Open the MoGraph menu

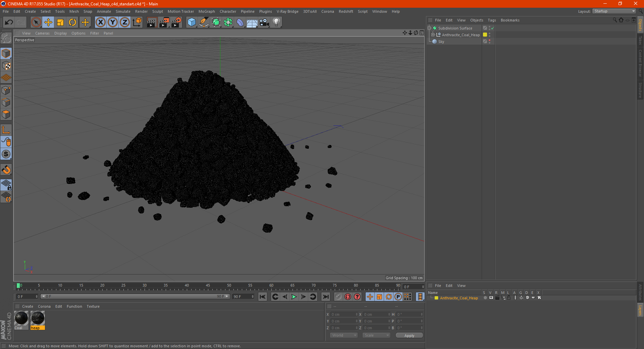point(207,11)
